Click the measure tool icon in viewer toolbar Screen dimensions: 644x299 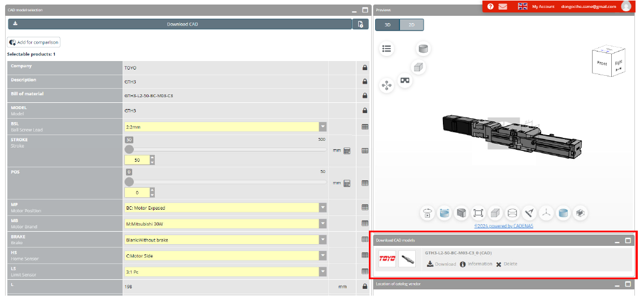529,213
